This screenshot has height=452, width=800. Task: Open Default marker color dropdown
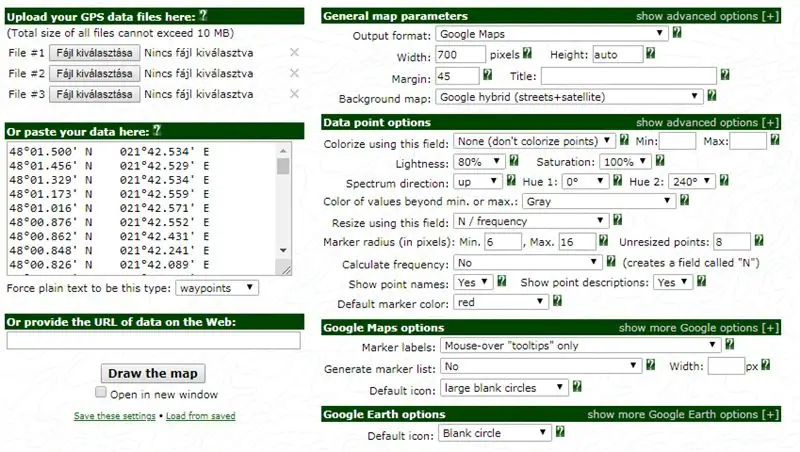click(x=501, y=302)
